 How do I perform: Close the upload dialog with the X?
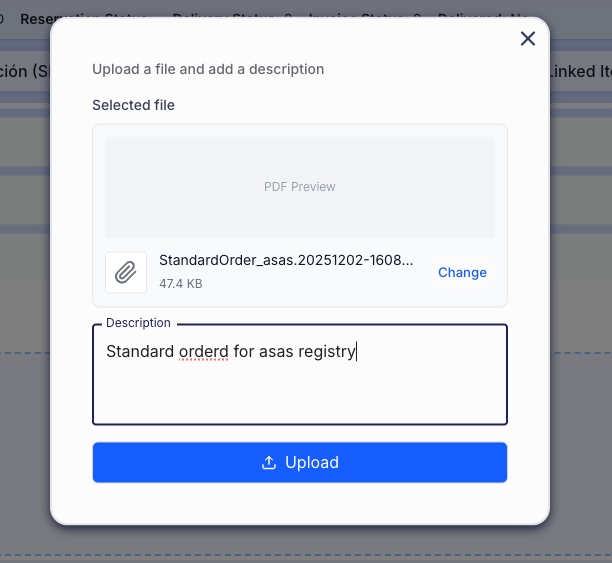click(528, 39)
